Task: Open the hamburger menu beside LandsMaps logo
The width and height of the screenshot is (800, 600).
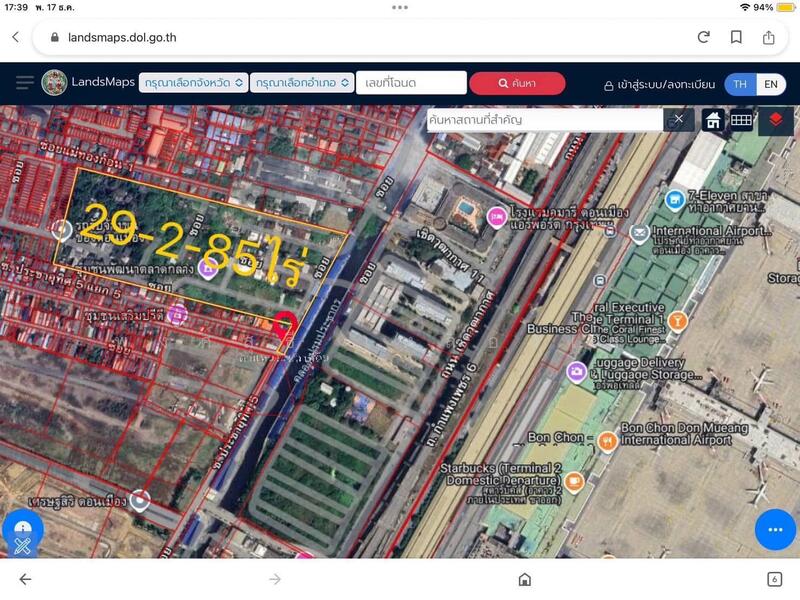Action: pos(24,83)
